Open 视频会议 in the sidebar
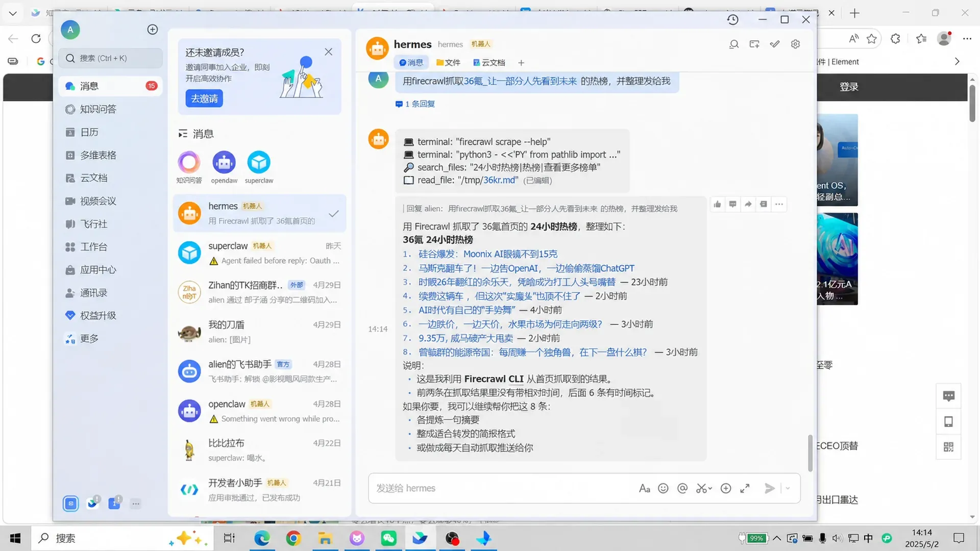980x551 pixels. [x=110, y=201]
